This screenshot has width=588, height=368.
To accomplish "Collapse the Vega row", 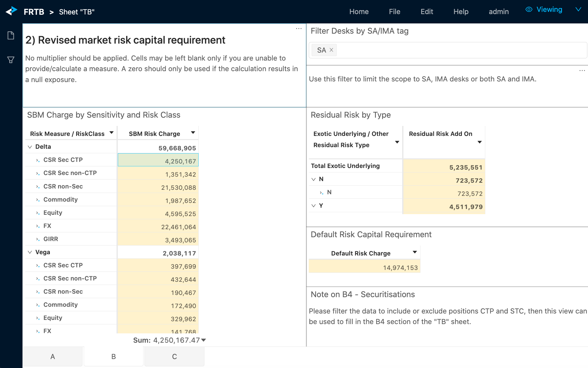I will (x=30, y=252).
